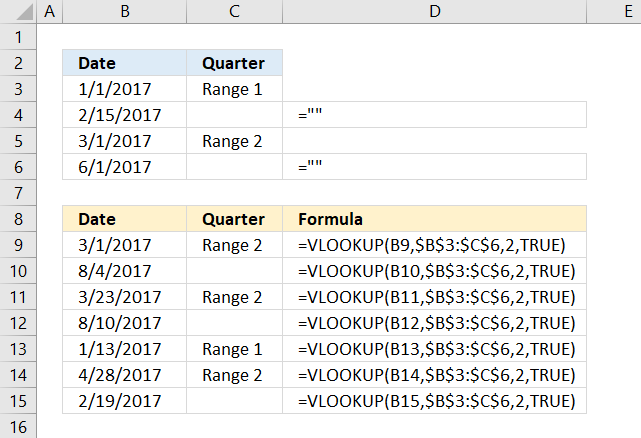The height and width of the screenshot is (438, 641).
Task: Click VLOOKUP formula referencing B15
Action: coord(435,401)
